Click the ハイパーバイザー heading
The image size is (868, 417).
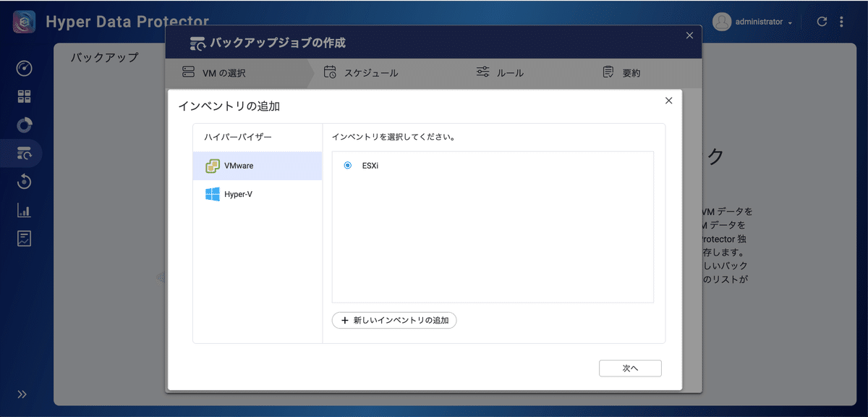coord(238,137)
